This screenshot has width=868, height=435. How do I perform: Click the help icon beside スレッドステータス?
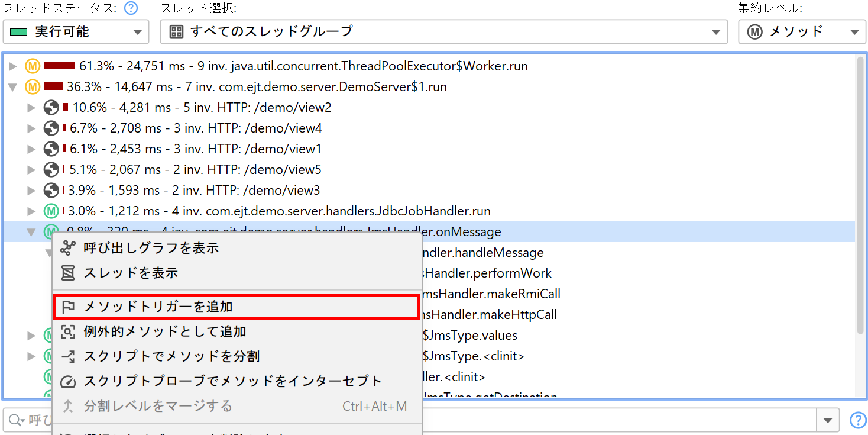click(x=131, y=8)
